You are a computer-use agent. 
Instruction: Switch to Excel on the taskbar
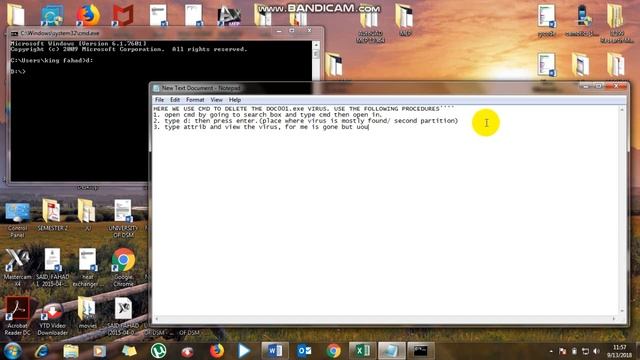click(362, 351)
